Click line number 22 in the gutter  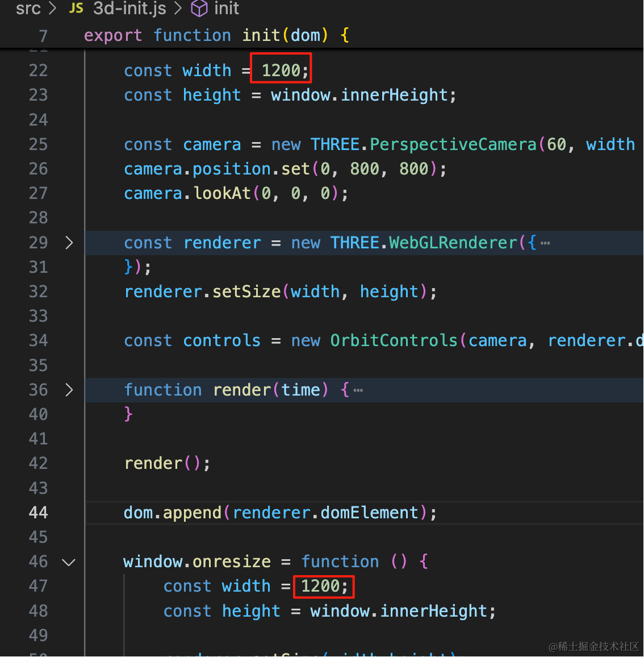coord(38,70)
